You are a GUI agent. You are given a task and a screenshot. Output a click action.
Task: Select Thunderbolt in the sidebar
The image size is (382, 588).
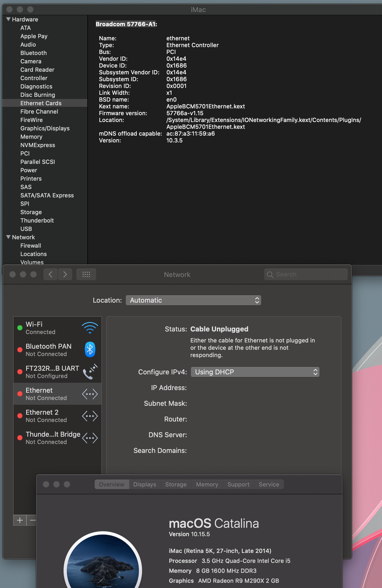[x=45, y=220]
